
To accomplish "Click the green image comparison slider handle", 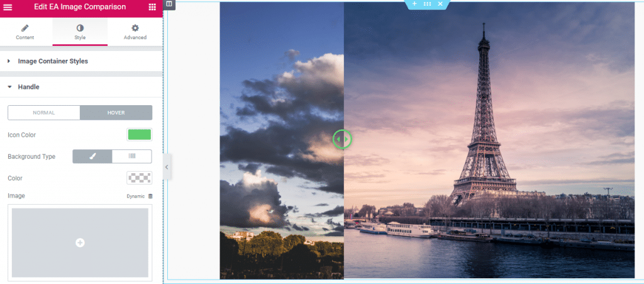I will 342,139.
